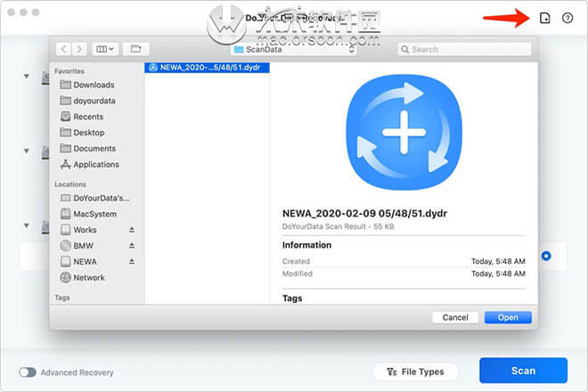
Task: Select the Works volume
Action: (85, 230)
